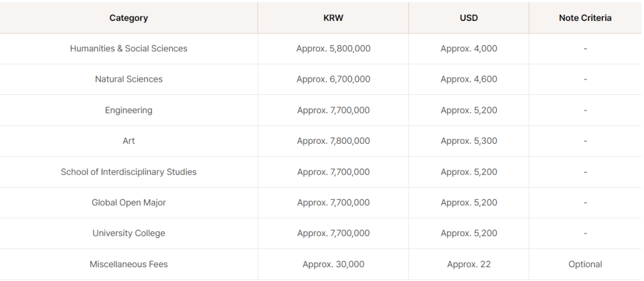
Task: Click the Art category cell
Action: tap(129, 141)
